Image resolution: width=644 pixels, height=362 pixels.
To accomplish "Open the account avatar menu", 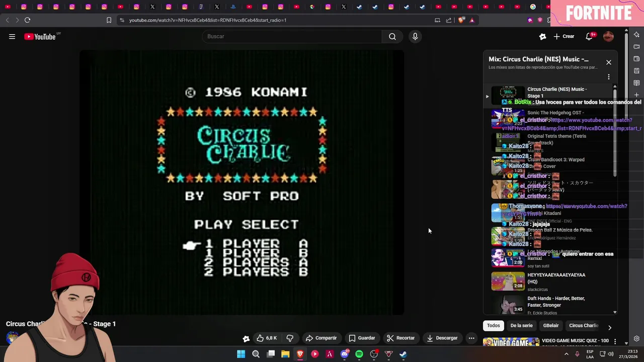I will click(608, 36).
